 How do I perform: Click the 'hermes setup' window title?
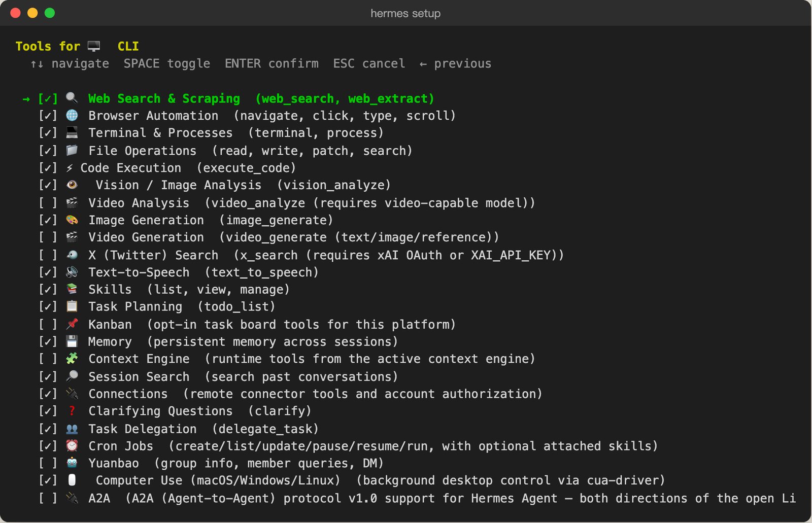tap(405, 13)
